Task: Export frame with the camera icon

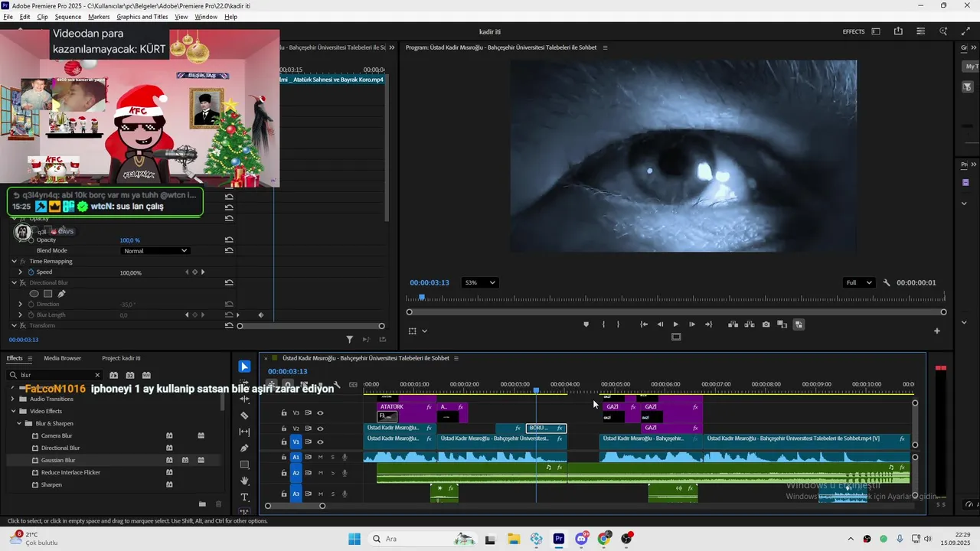Action: (x=766, y=324)
